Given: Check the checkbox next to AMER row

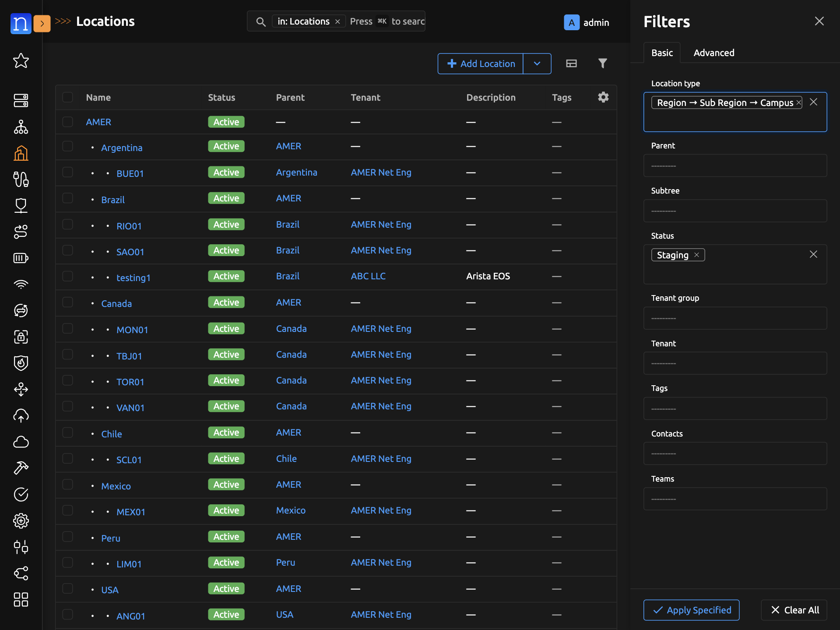Looking at the screenshot, I should tap(67, 122).
